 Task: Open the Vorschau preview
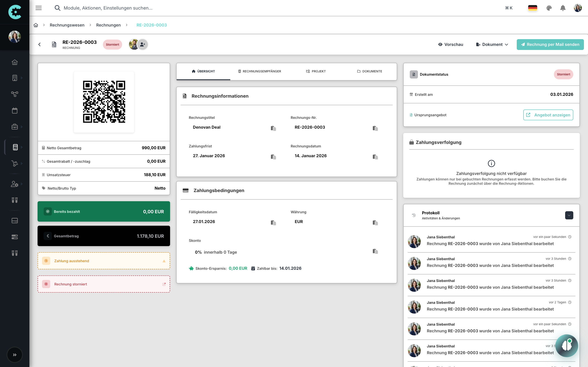tap(451, 44)
